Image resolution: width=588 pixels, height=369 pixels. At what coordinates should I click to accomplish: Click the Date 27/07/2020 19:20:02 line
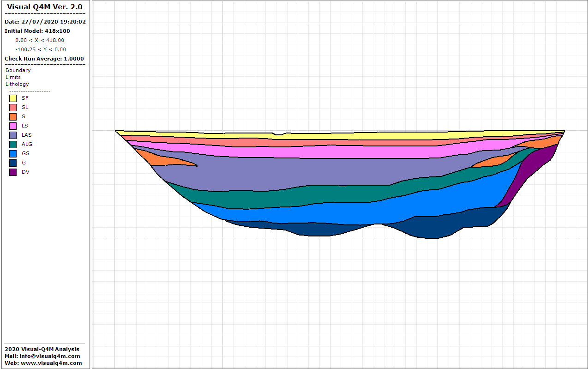click(45, 22)
